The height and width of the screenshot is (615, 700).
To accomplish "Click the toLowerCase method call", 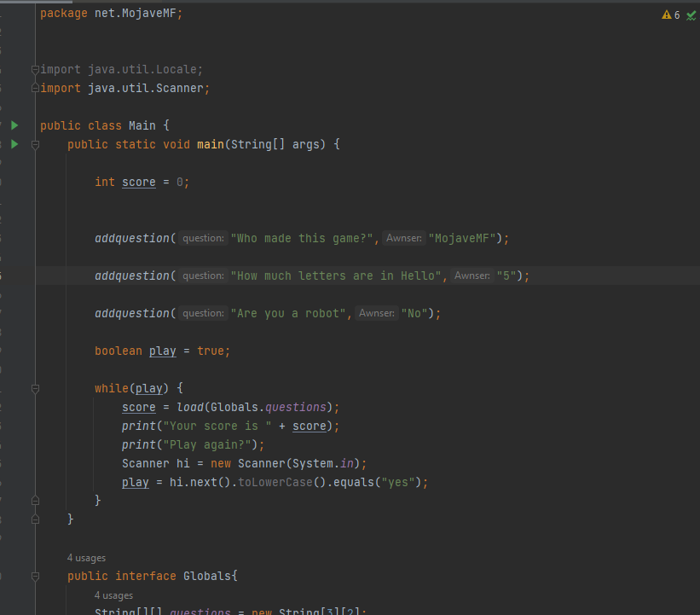I will pos(275,482).
